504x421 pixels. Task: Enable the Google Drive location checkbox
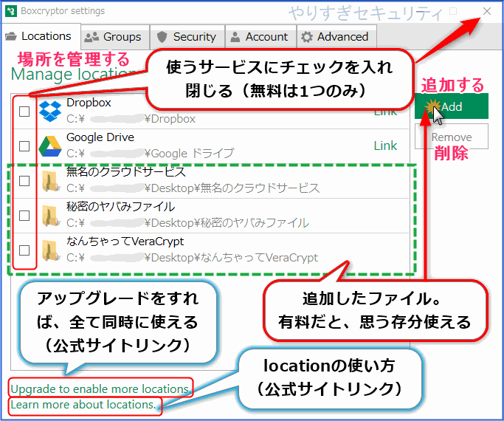point(24,146)
